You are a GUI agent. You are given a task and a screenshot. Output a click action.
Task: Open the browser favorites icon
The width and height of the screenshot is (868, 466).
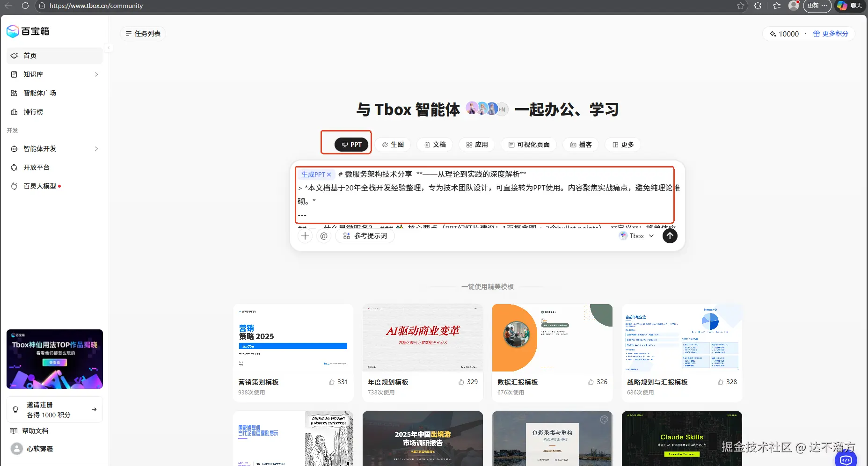[x=777, y=6]
